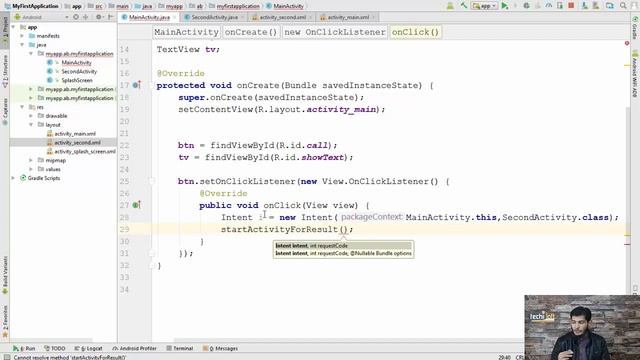Expand the mipmap folder
The image size is (640, 360).
click(x=31, y=160)
